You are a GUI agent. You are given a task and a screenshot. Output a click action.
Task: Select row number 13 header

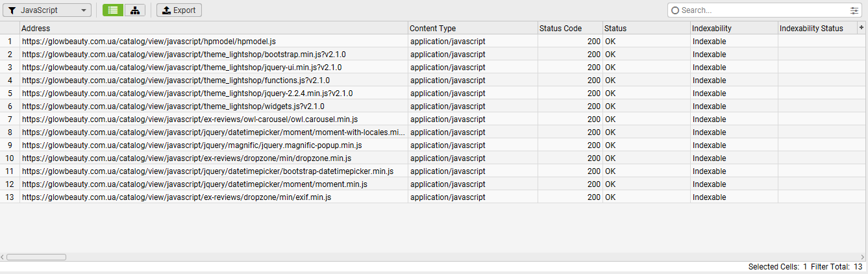pyautogui.click(x=10, y=197)
